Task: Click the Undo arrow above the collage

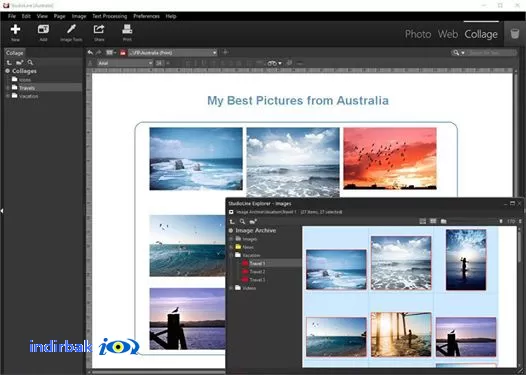Action: (90, 52)
